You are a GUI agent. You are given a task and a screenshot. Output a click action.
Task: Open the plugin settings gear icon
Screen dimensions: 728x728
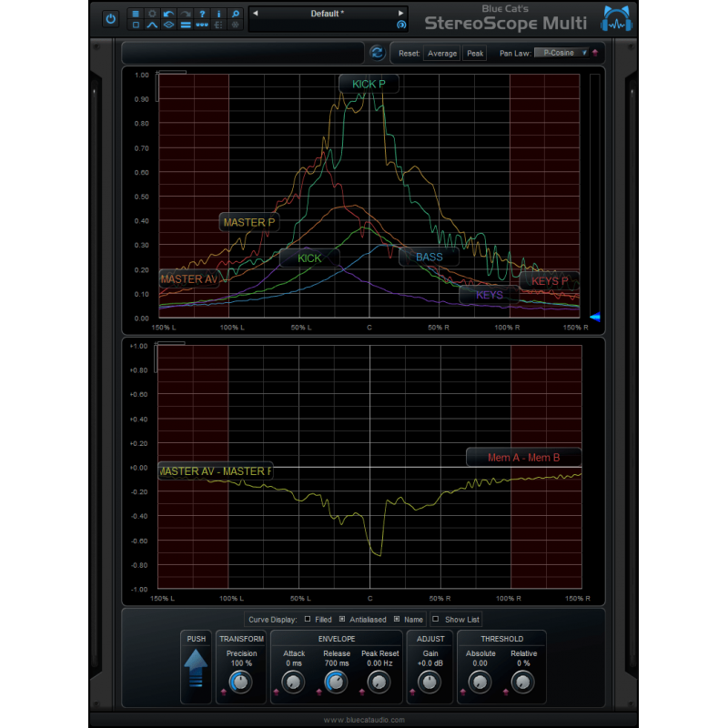pos(152,14)
